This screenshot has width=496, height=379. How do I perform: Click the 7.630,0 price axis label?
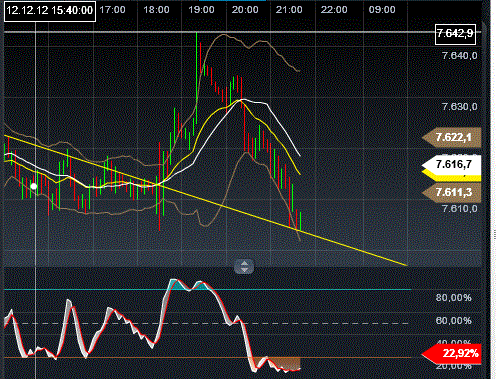coord(460,107)
